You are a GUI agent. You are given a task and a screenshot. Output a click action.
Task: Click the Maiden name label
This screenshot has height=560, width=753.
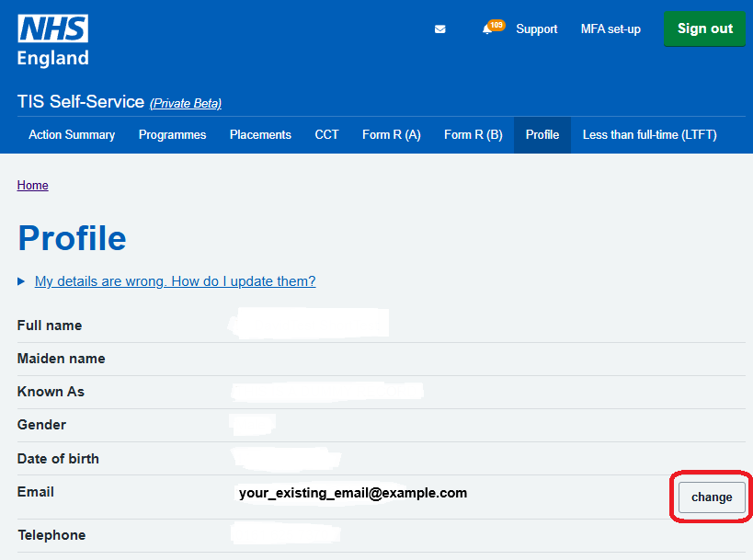pyautogui.click(x=61, y=359)
